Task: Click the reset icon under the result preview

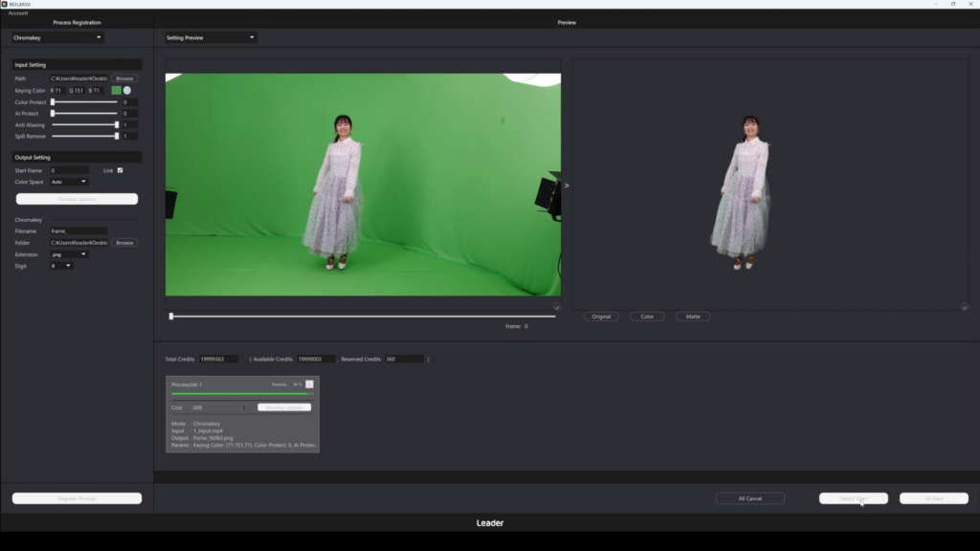Action: coord(965,307)
